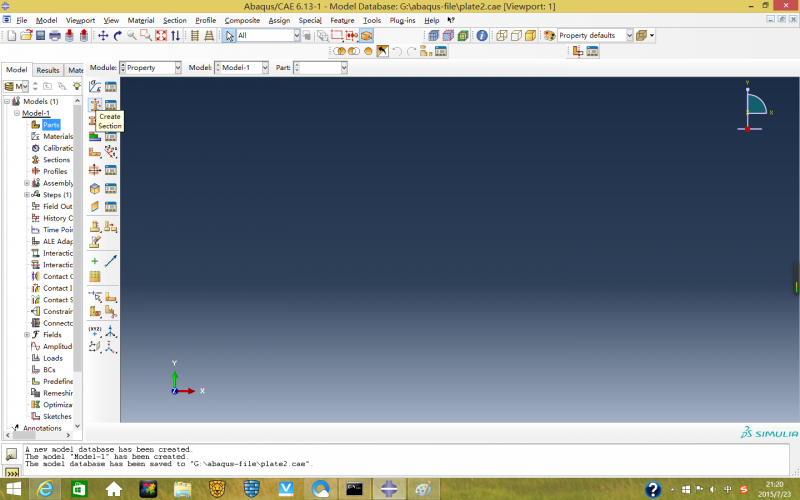Click the model tree vertical scrollbar
800x500 pixels.
tap(78, 240)
